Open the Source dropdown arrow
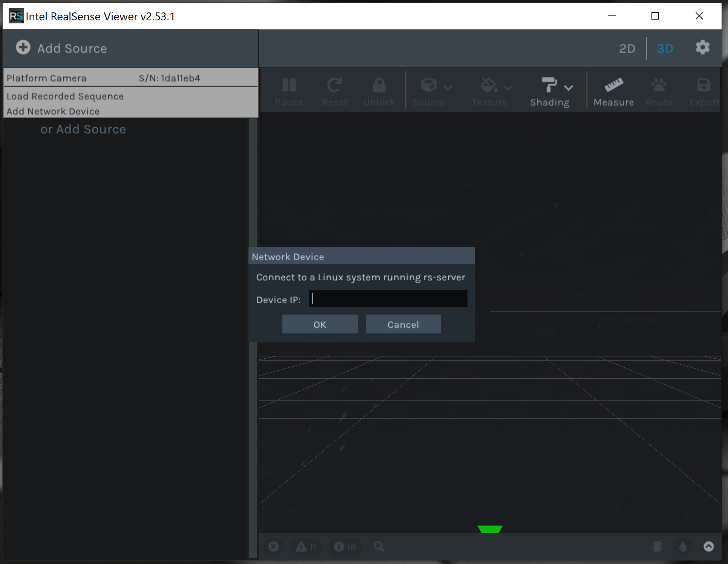Image resolution: width=728 pixels, height=564 pixels. coord(448,88)
